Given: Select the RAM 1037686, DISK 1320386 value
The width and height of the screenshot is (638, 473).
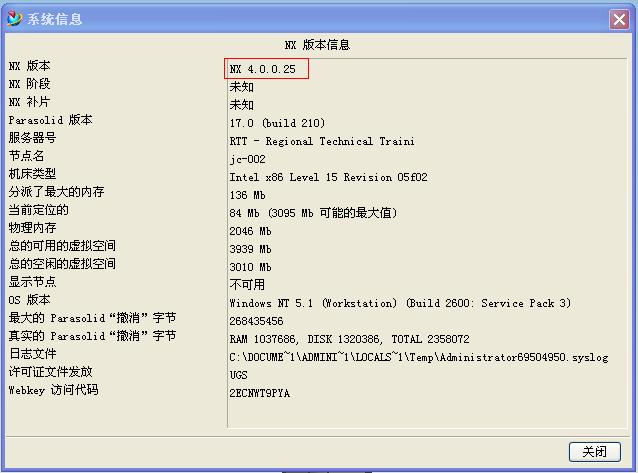Looking at the screenshot, I should 350,339.
